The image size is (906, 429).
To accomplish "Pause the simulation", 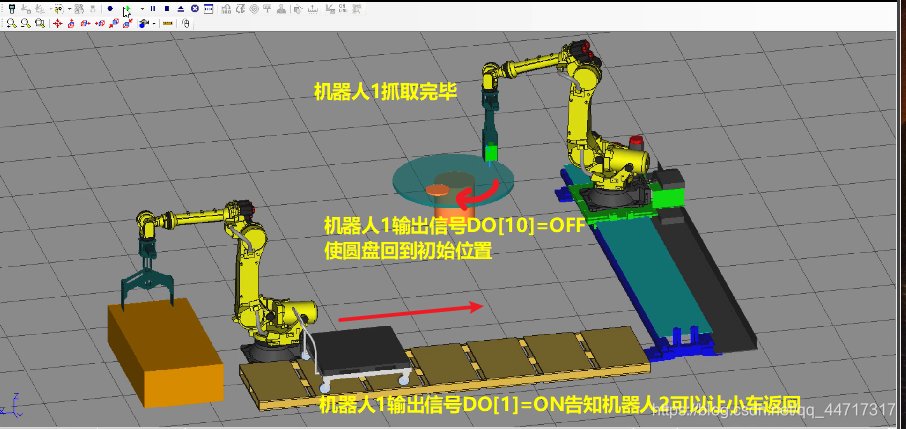I will pyautogui.click(x=153, y=9).
